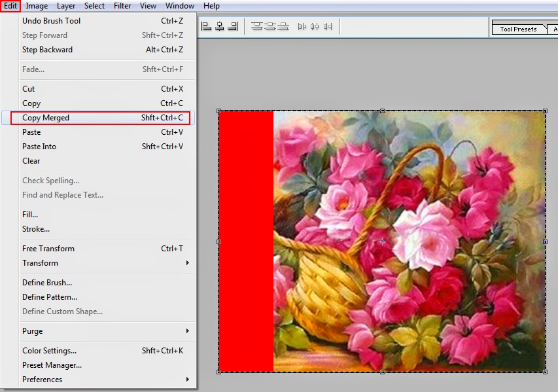558x392 pixels.
Task: Click the distribute vertical centers icon
Action: pos(270,26)
